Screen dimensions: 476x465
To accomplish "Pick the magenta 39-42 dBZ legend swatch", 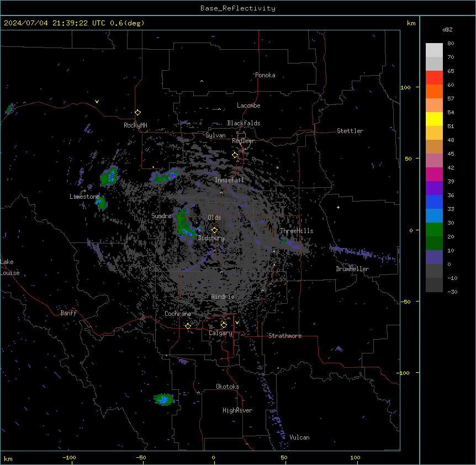I will [x=434, y=174].
